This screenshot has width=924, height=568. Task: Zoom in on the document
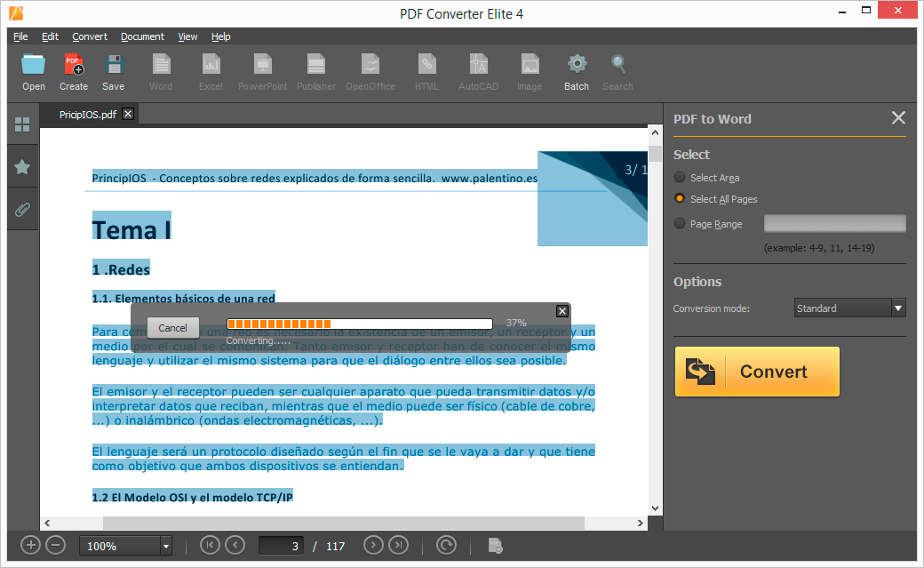pyautogui.click(x=30, y=545)
